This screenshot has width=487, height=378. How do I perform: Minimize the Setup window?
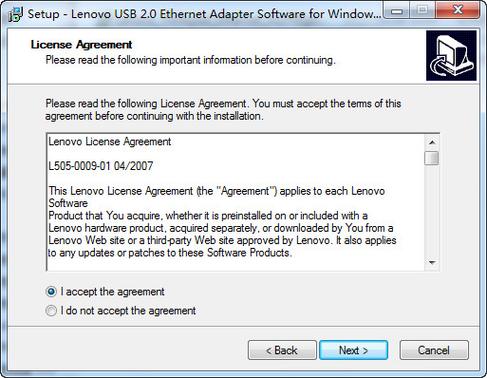[397, 11]
